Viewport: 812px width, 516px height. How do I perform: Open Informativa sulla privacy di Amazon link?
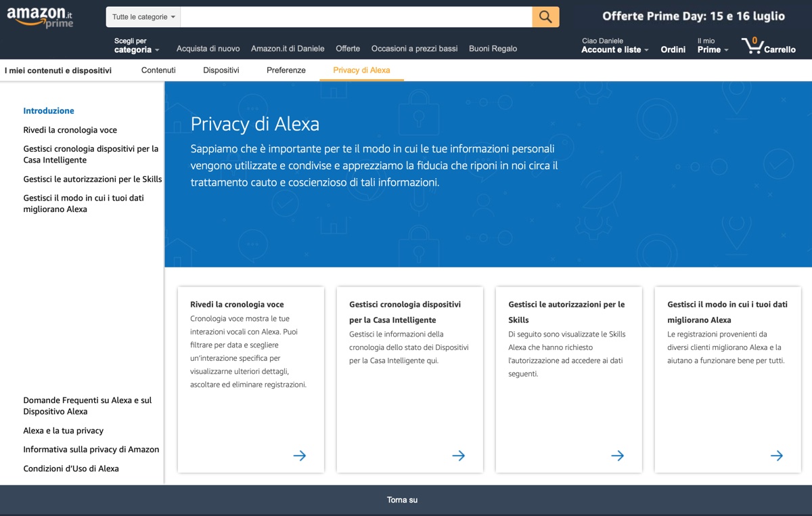pos(91,450)
